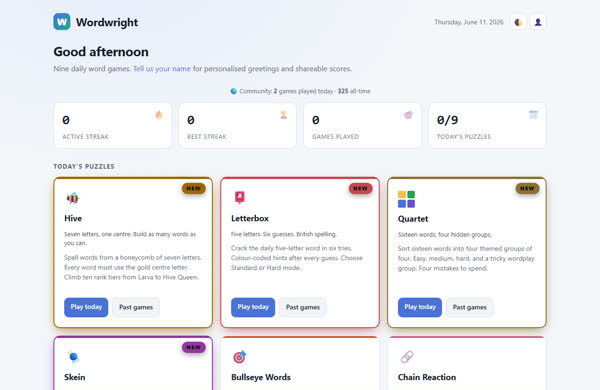Click 'Seven letters, one centre' Hive tagline
This screenshot has height=390, width=600.
tap(130, 238)
